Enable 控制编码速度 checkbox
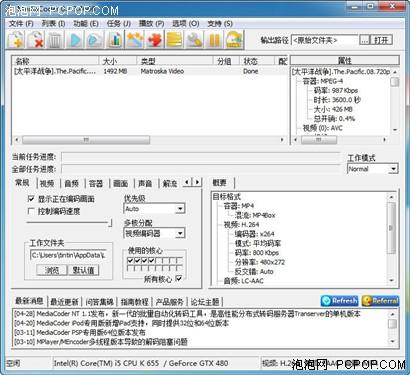This screenshot has width=410, height=375. tap(31, 211)
